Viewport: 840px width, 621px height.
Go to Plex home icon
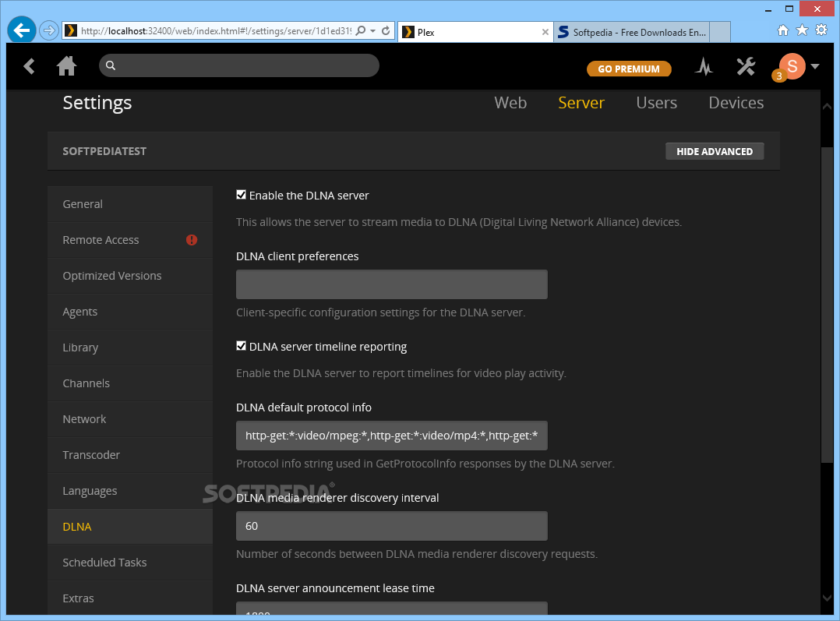click(x=66, y=66)
